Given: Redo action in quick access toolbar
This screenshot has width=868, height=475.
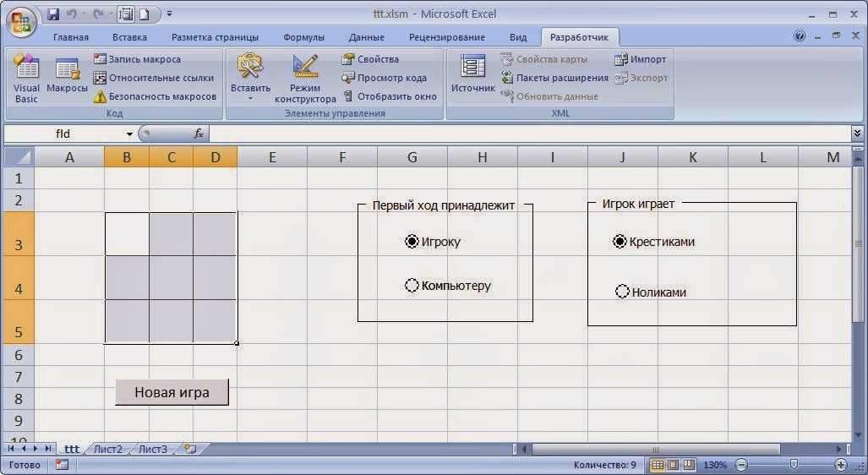Looking at the screenshot, I should tap(99, 14).
